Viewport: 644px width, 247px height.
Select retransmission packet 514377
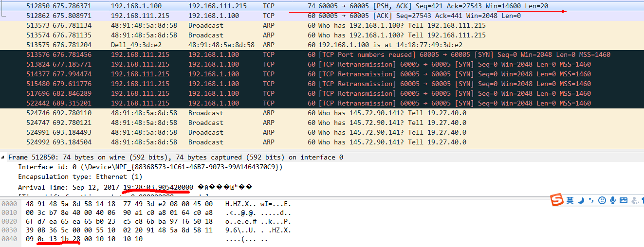pyautogui.click(x=322, y=74)
